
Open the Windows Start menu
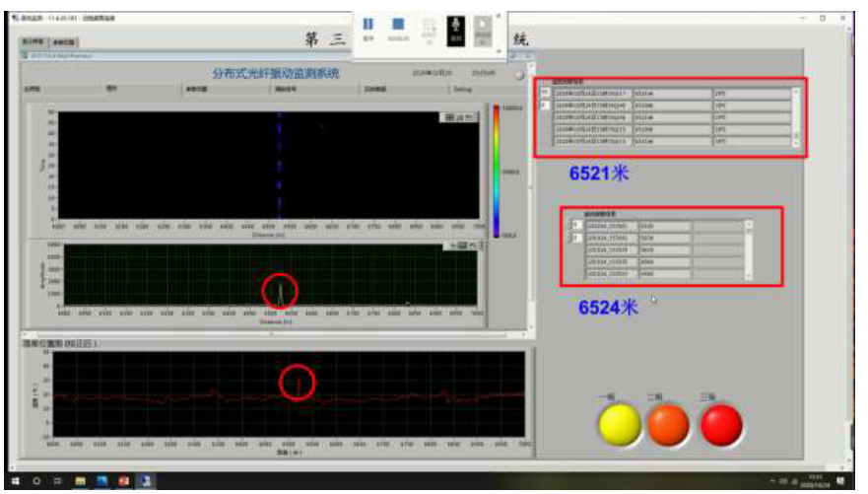[x=16, y=481]
